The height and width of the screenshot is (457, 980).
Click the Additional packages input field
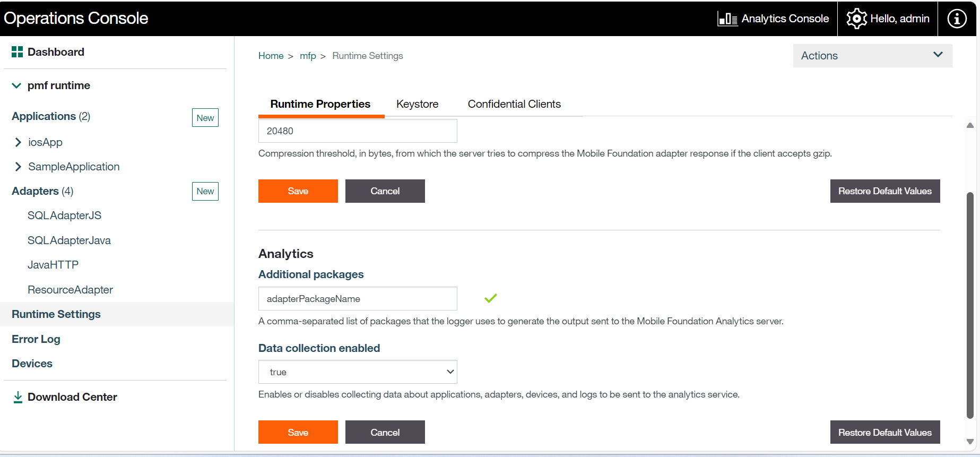tap(358, 299)
